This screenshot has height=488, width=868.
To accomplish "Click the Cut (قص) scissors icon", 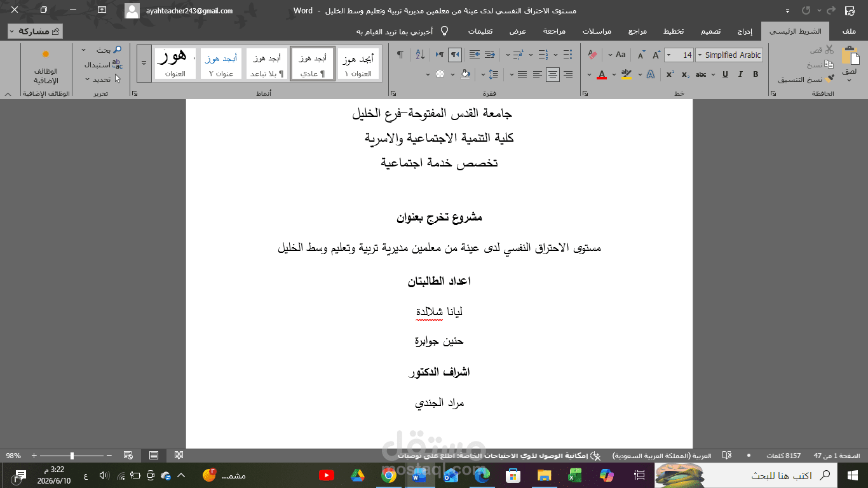I will tap(829, 50).
